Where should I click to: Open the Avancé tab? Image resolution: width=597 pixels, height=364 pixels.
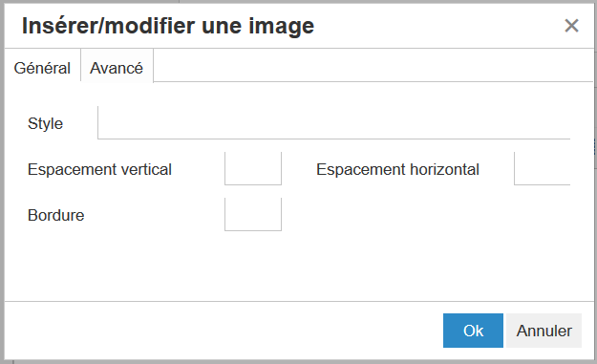coord(117,66)
